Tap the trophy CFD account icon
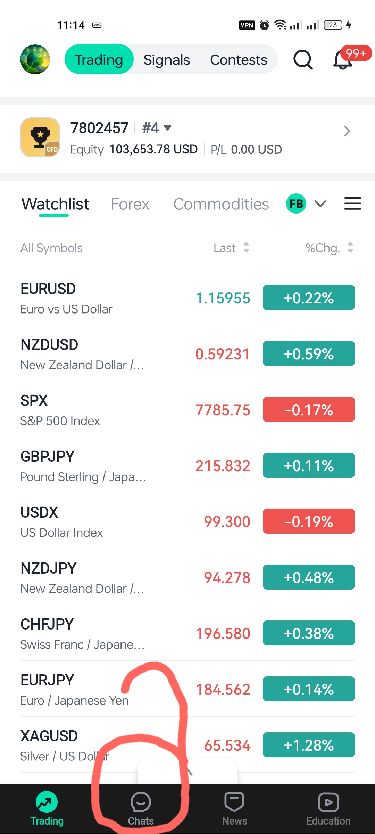The width and height of the screenshot is (375, 834). pos(40,137)
